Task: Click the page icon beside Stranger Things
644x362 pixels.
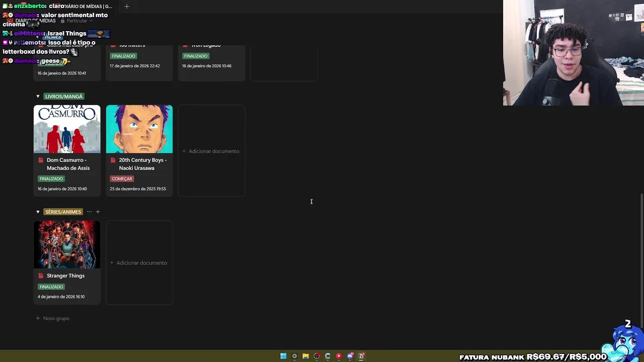Action: coord(41,276)
